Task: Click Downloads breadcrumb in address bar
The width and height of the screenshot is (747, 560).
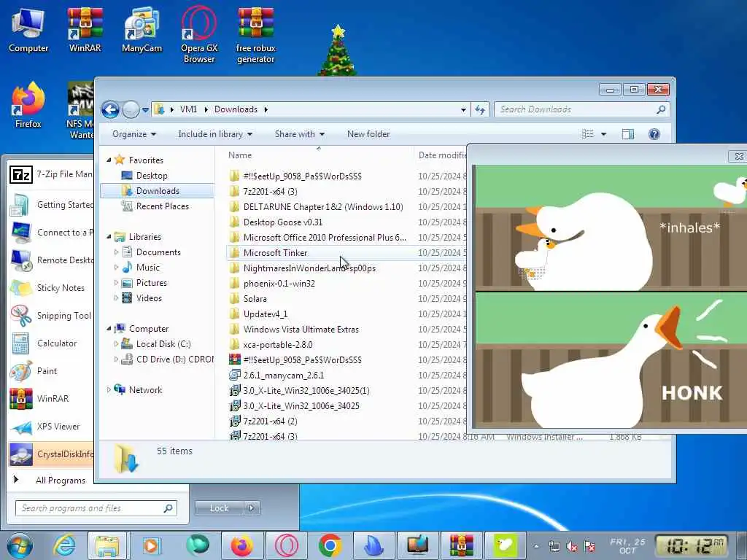Action: click(236, 109)
